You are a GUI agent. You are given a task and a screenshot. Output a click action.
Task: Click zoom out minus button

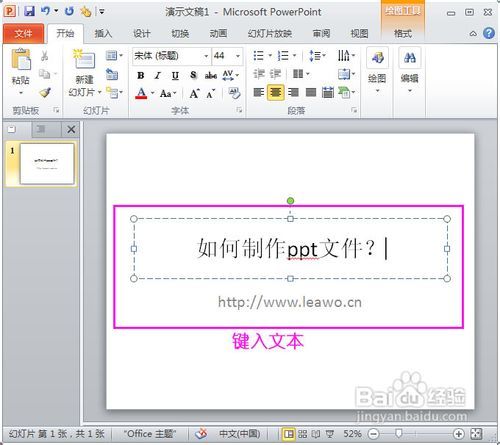(374, 434)
